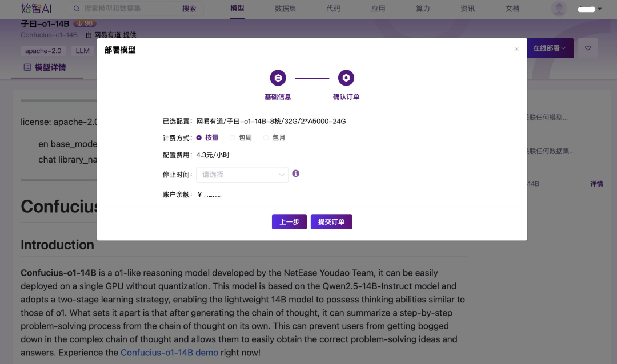Select 包月 billing method

click(274, 137)
